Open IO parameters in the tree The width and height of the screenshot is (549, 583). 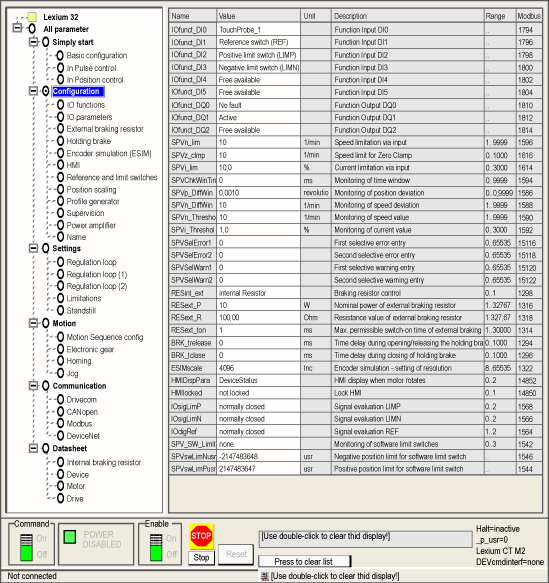pyautogui.click(x=89, y=117)
